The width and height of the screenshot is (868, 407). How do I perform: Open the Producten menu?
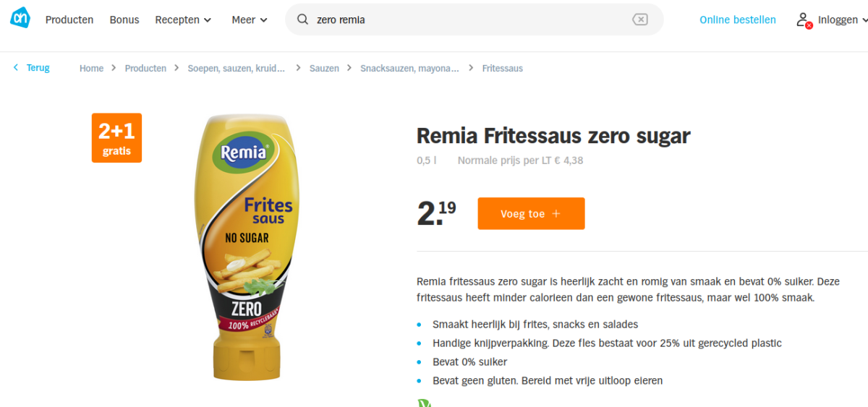(x=69, y=20)
